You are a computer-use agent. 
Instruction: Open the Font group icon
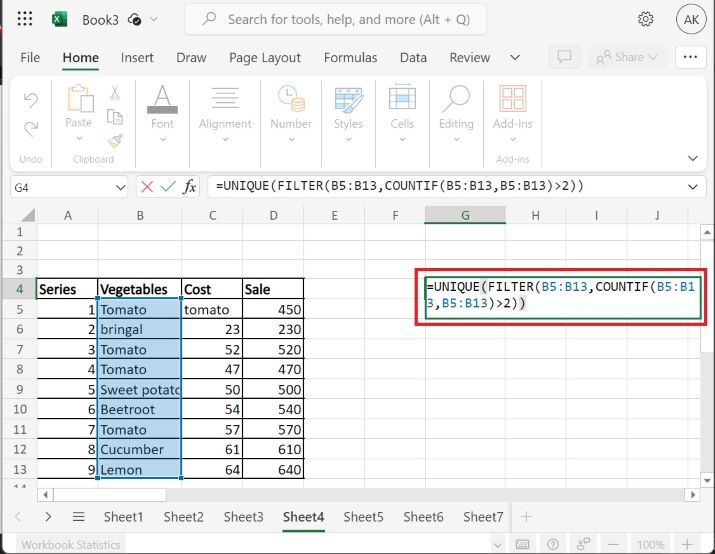(162, 99)
